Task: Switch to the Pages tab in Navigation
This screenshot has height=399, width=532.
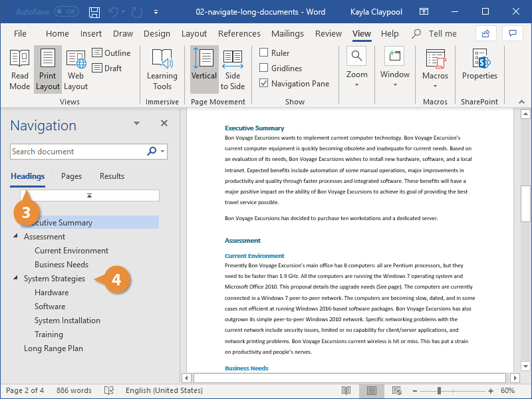Action: click(x=71, y=176)
